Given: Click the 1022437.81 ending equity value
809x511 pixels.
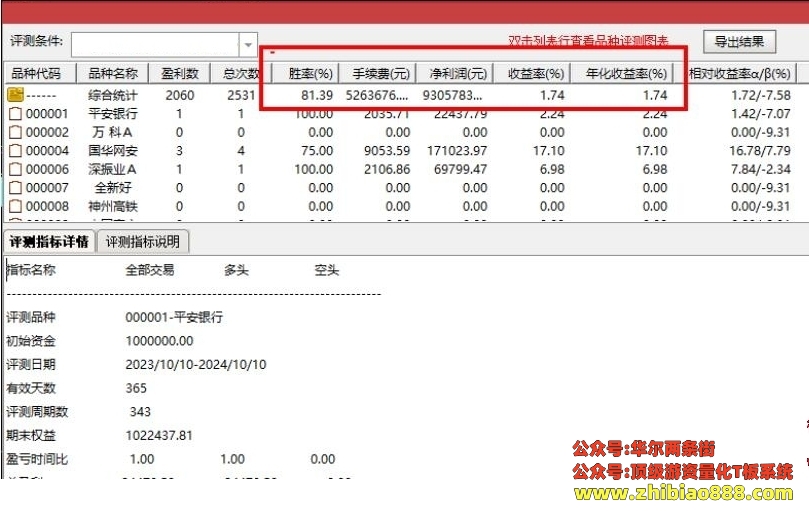Looking at the screenshot, I should point(159,436).
